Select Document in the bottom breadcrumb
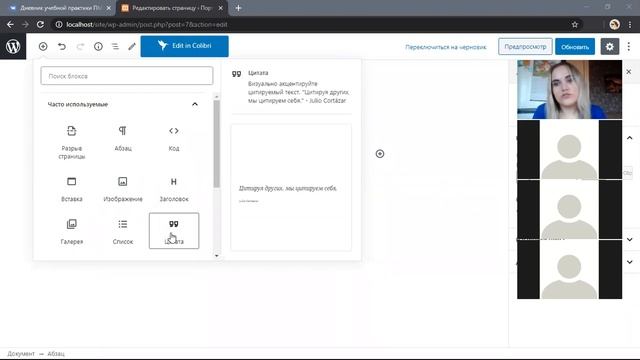The width and height of the screenshot is (640, 360). (21, 354)
